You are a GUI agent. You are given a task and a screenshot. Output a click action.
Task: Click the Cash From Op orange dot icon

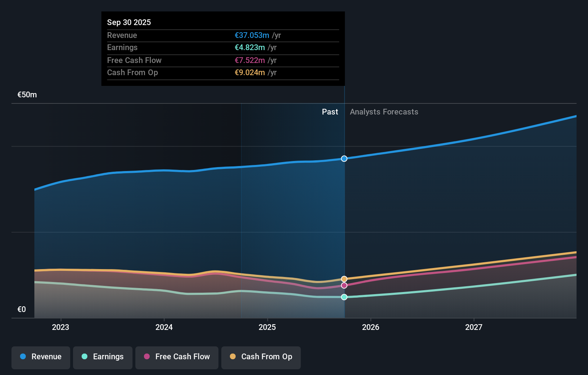point(232,357)
